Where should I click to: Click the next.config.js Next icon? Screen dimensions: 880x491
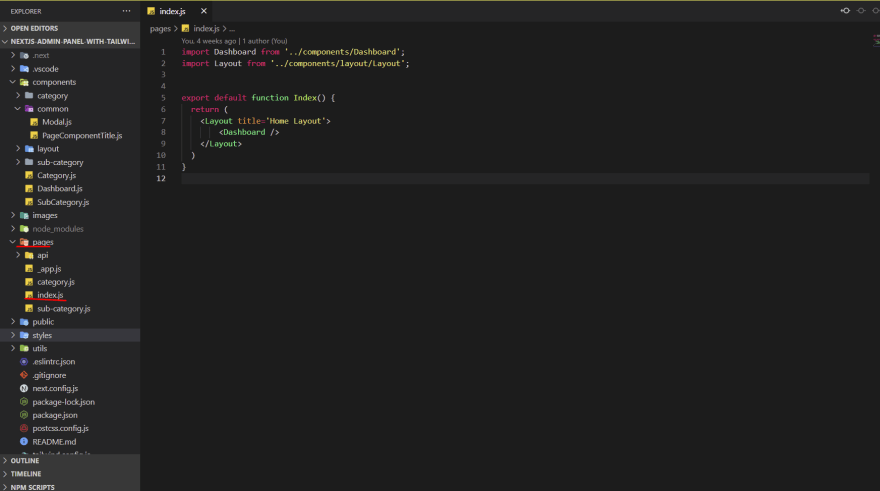pyautogui.click(x=24, y=388)
